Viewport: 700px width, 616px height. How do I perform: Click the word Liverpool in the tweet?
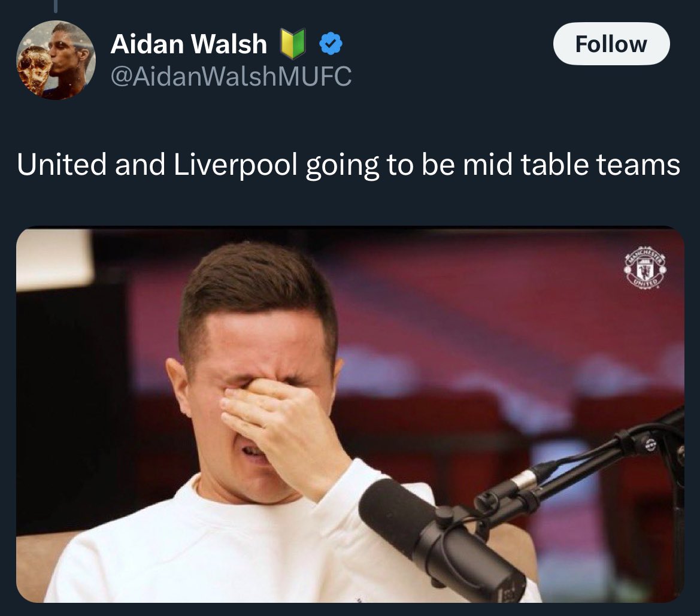tap(235, 165)
